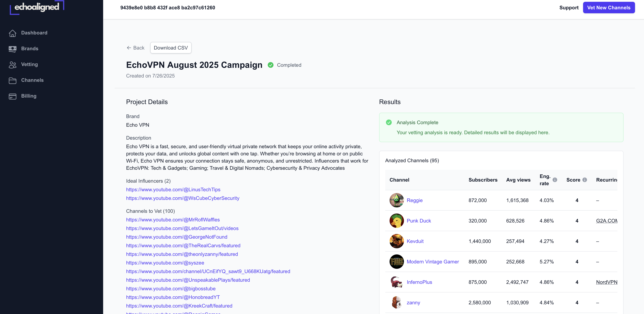
Task: Click the Score info icon
Action: coord(585,180)
